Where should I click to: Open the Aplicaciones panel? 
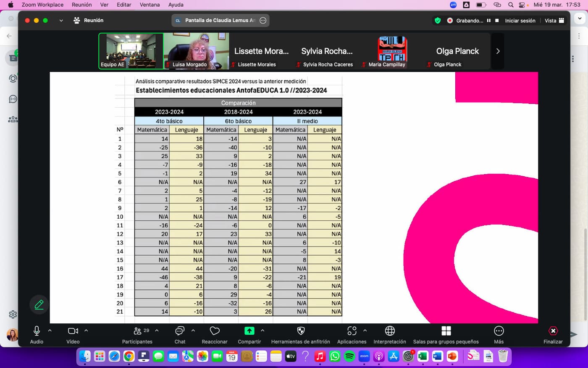pyautogui.click(x=352, y=335)
